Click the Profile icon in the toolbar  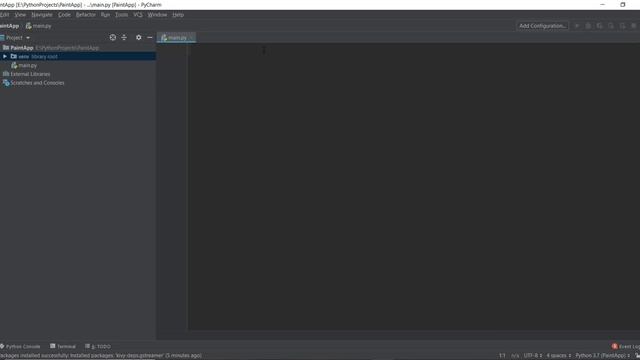tap(611, 26)
